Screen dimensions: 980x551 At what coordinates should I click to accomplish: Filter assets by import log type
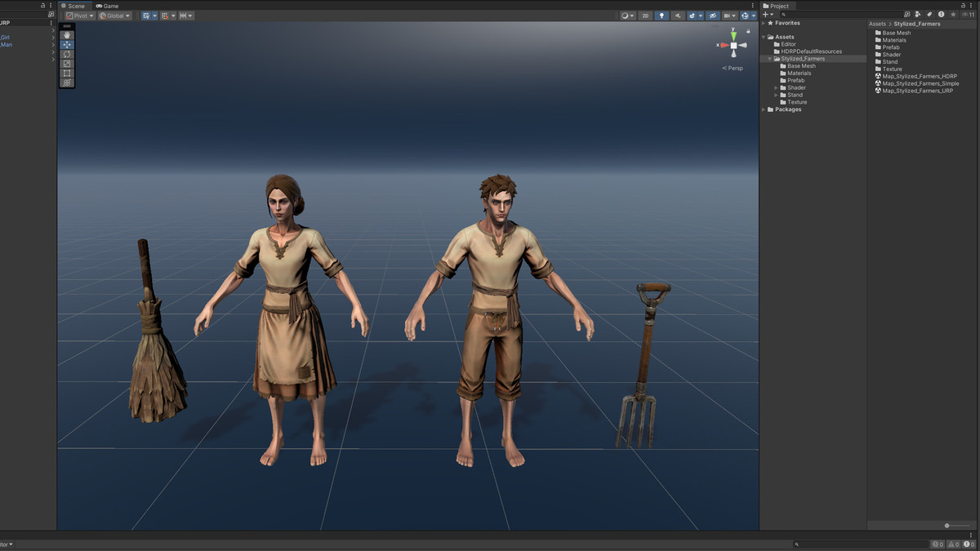[941, 15]
